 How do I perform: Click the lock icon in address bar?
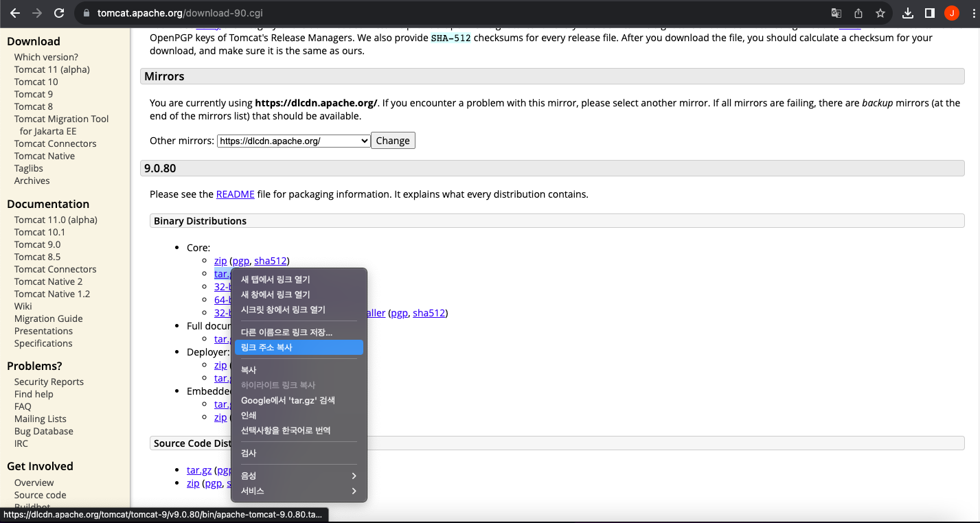click(x=86, y=13)
